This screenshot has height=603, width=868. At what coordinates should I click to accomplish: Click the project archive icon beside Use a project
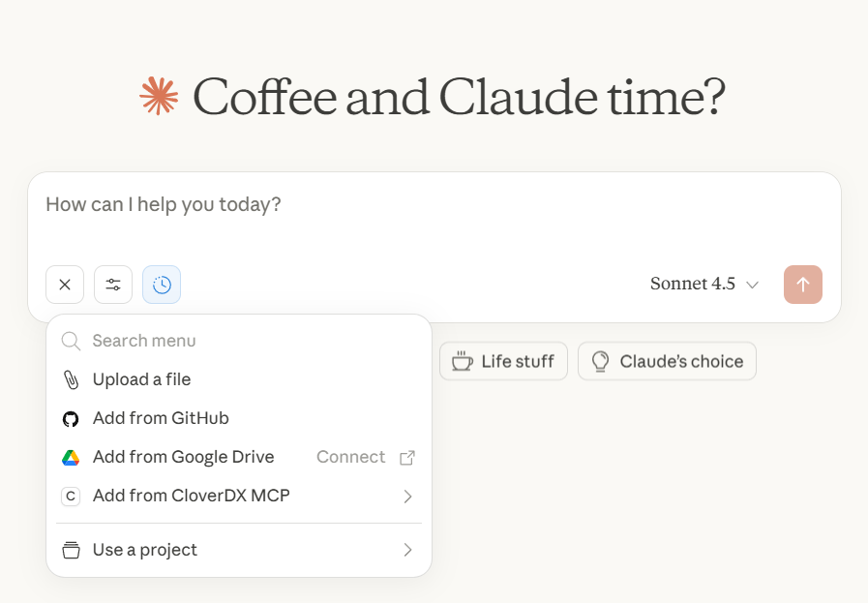point(71,549)
